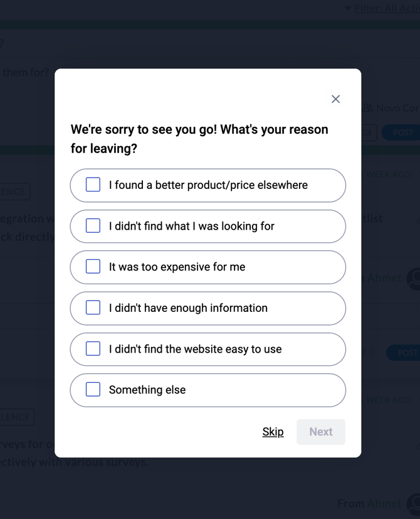The width and height of the screenshot is (420, 519).
Task: Check the "Something else" checkbox
Action: pyautogui.click(x=93, y=390)
